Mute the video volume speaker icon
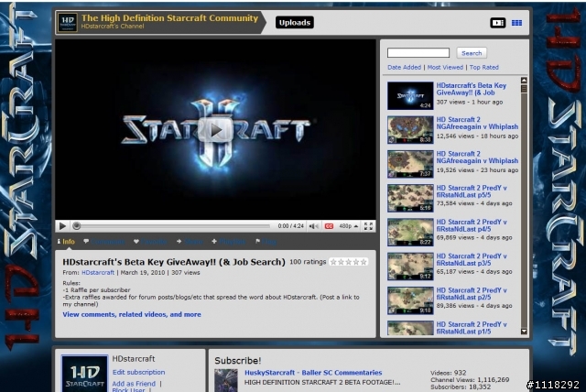 point(313,226)
